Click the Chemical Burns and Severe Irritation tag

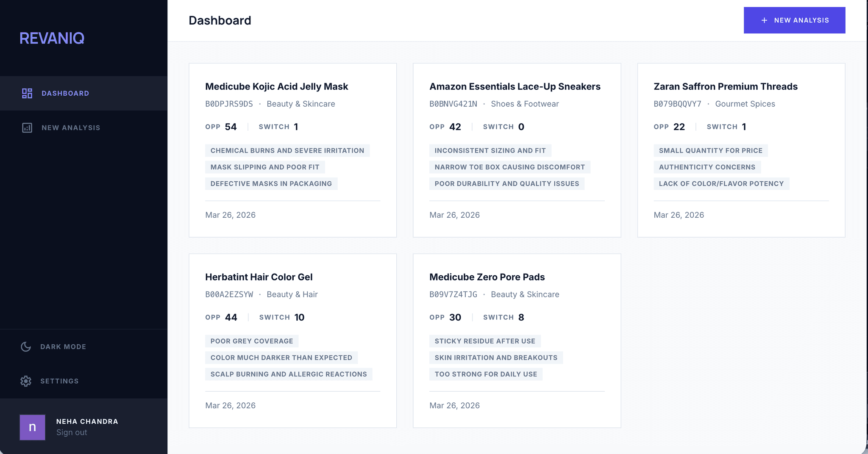tap(287, 150)
